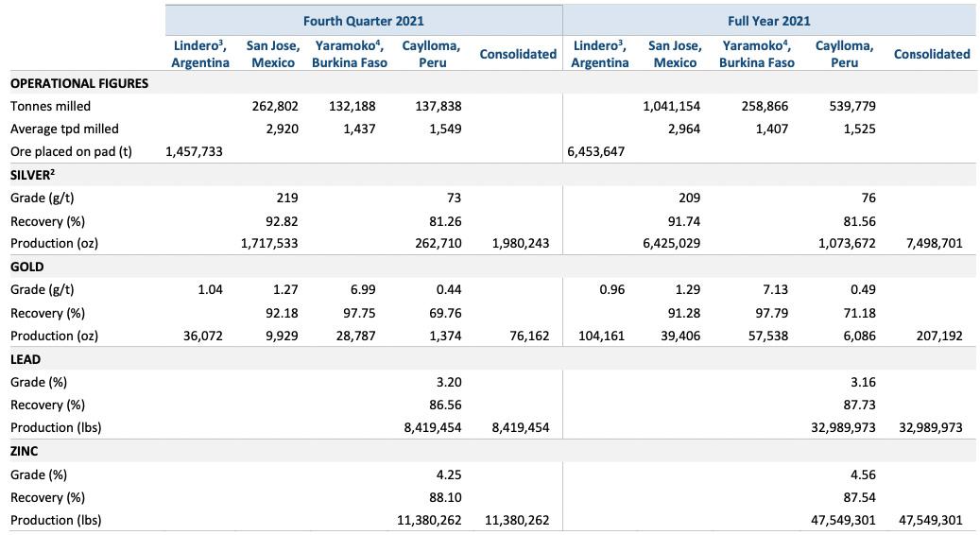
Task: Select the GOLD section heading
Action: coord(27,267)
